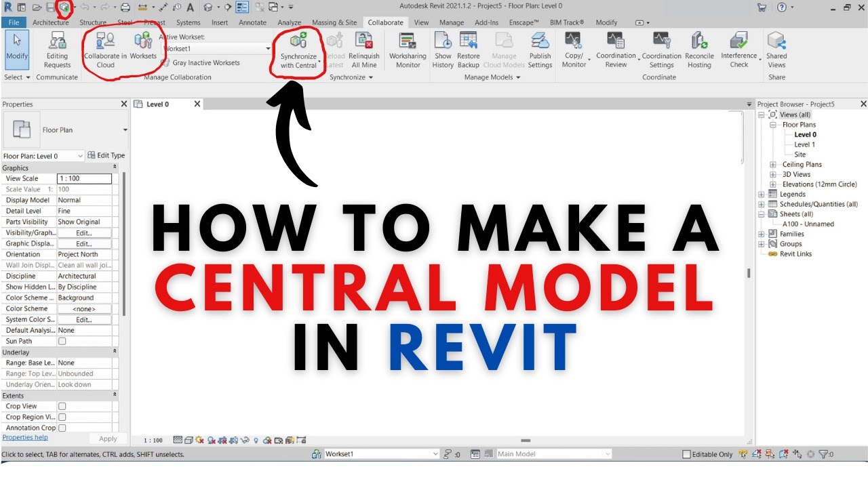Run Interference Check
Screen dimensions: 868x488
(738, 49)
